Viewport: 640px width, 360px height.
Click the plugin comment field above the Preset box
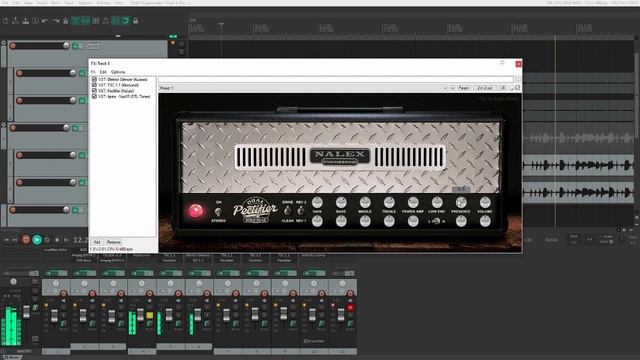(336, 80)
